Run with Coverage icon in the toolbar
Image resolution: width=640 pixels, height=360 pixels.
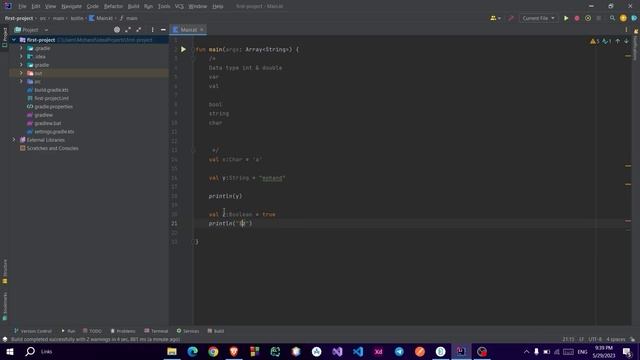click(x=588, y=18)
